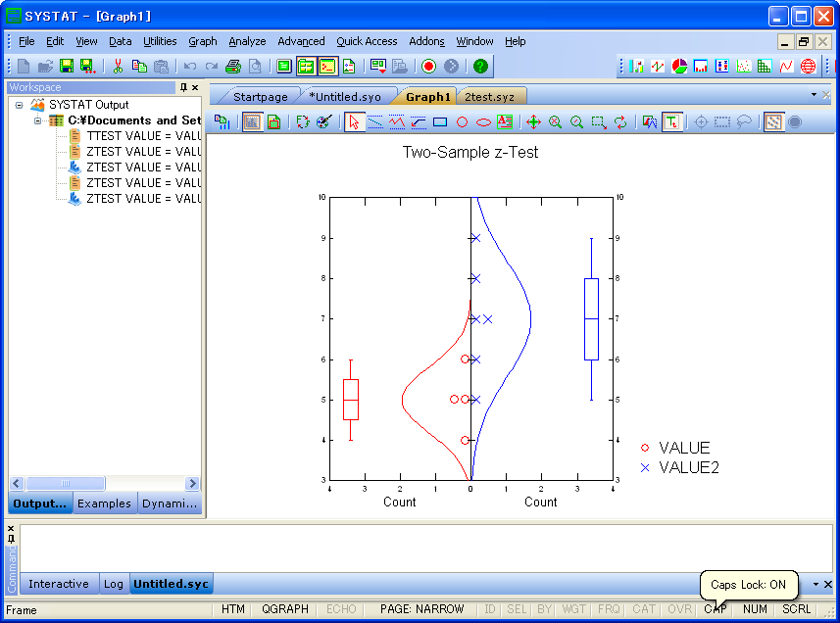Close the Workspace panel
The image size is (840, 623).
[195, 87]
